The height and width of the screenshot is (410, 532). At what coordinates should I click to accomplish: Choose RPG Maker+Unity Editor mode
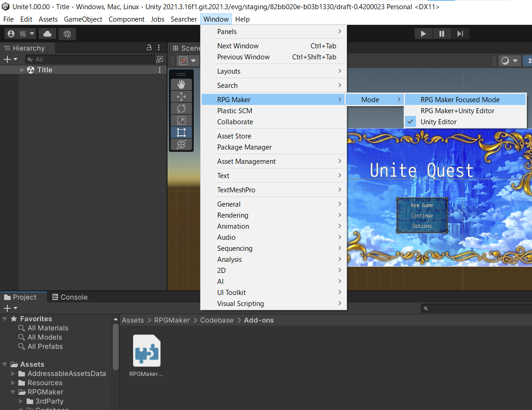pos(465,111)
